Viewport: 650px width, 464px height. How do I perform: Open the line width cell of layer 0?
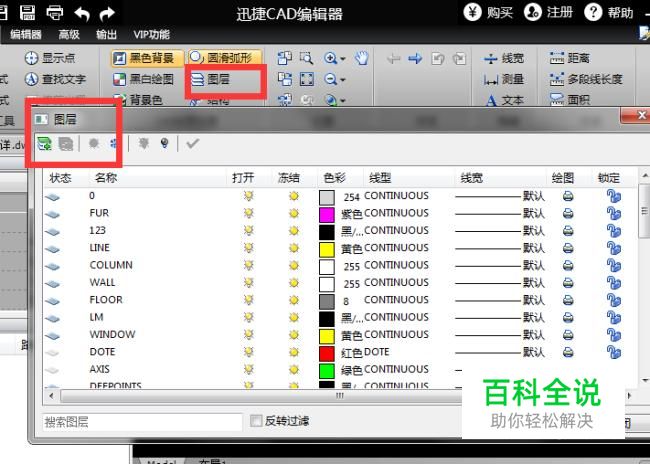click(x=500, y=196)
